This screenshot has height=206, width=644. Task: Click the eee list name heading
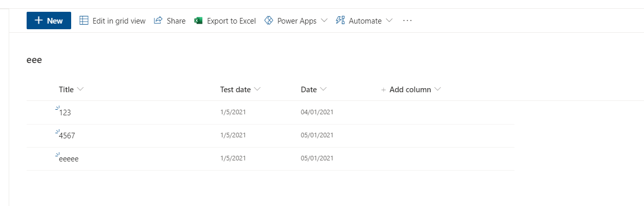click(x=34, y=60)
